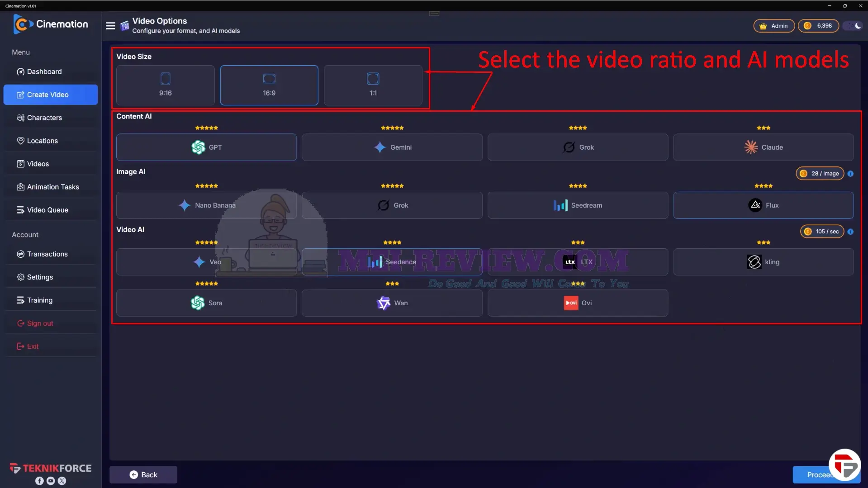Viewport: 868px width, 488px height.
Task: Toggle the hamburger sidebar menu icon
Action: (110, 26)
